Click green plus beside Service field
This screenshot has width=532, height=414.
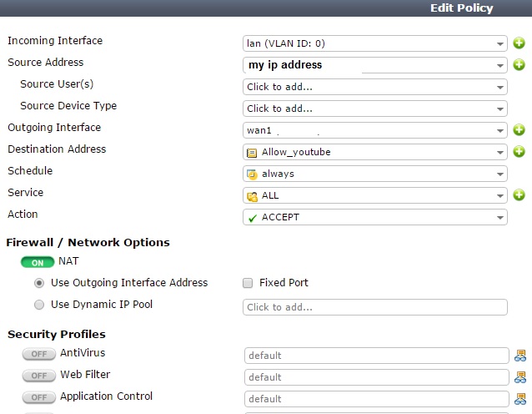tap(519, 194)
